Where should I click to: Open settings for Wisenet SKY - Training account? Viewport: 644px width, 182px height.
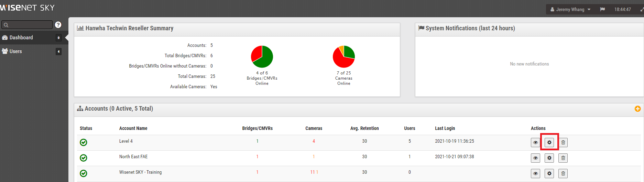click(x=549, y=173)
